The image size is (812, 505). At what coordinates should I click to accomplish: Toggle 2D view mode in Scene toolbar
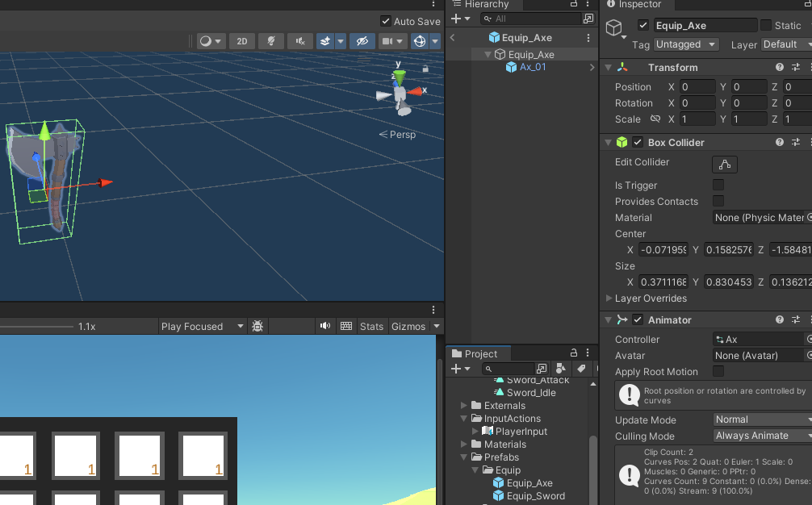(x=242, y=41)
